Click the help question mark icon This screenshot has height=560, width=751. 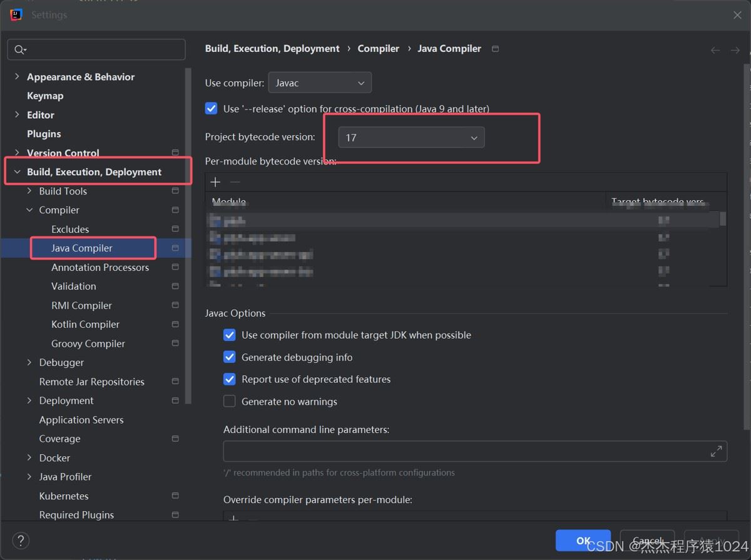[x=21, y=541]
